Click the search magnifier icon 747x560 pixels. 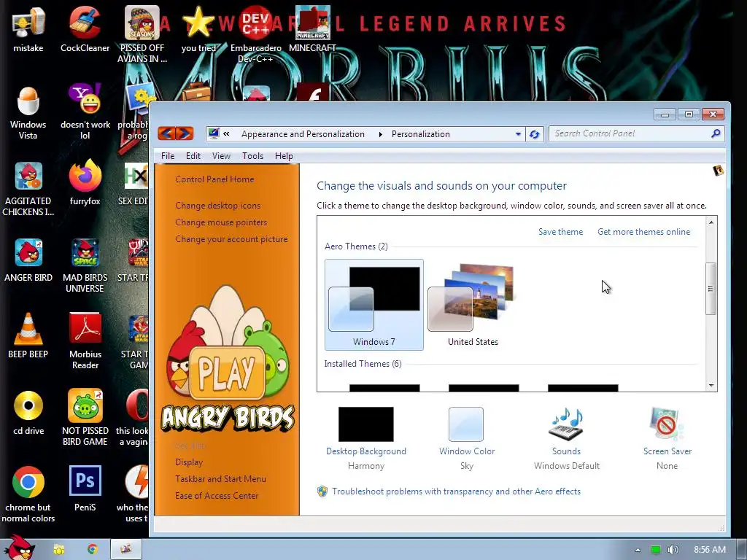click(716, 134)
